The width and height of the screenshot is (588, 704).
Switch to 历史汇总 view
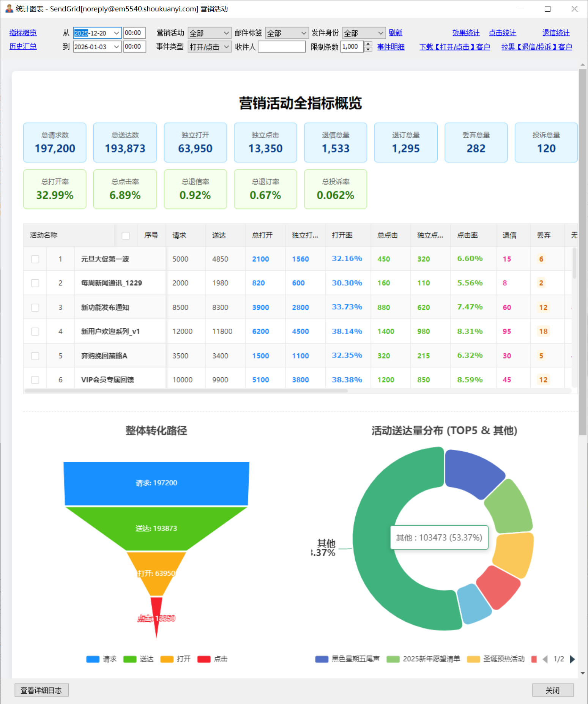(x=23, y=46)
